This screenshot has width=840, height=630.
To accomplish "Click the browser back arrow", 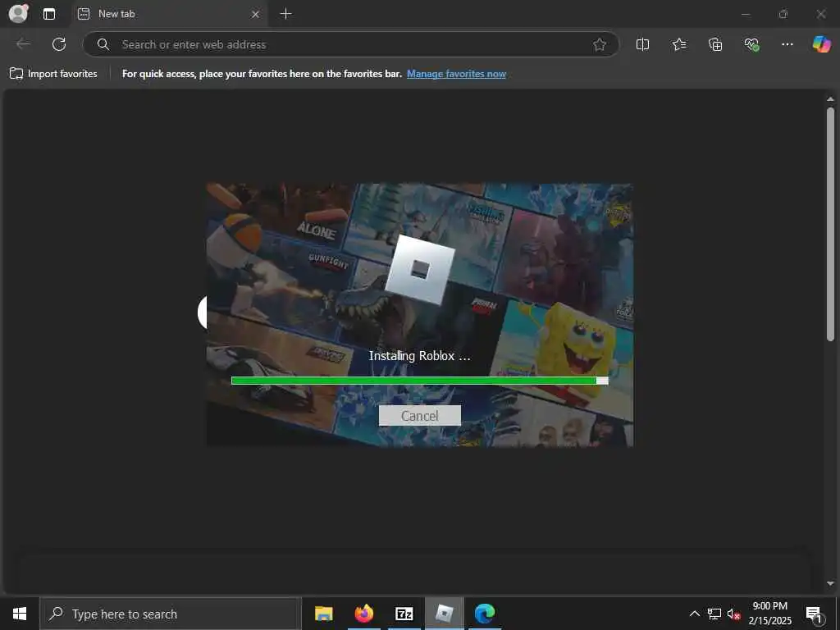I will pyautogui.click(x=23, y=44).
